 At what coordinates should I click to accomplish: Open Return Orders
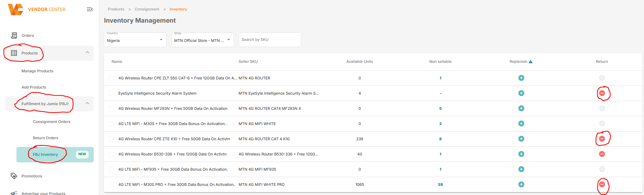tap(46, 138)
